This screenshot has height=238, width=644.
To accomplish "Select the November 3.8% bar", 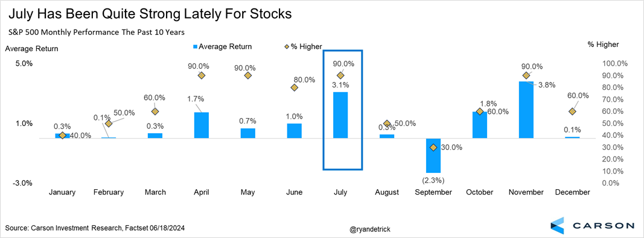I will [526, 110].
